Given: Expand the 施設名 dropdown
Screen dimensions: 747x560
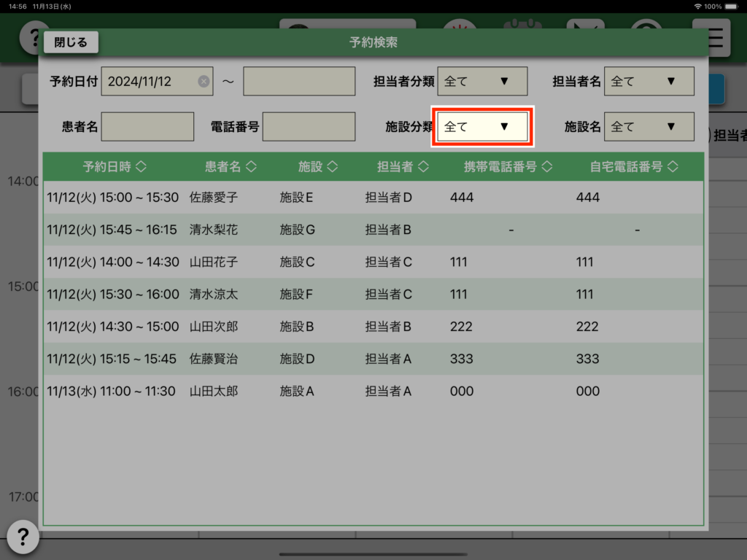Looking at the screenshot, I should (649, 127).
